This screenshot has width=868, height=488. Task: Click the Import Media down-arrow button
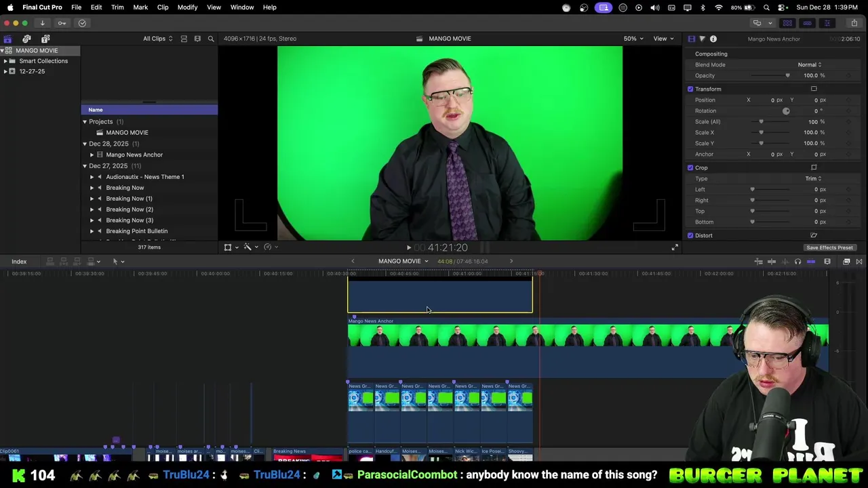pos(42,23)
